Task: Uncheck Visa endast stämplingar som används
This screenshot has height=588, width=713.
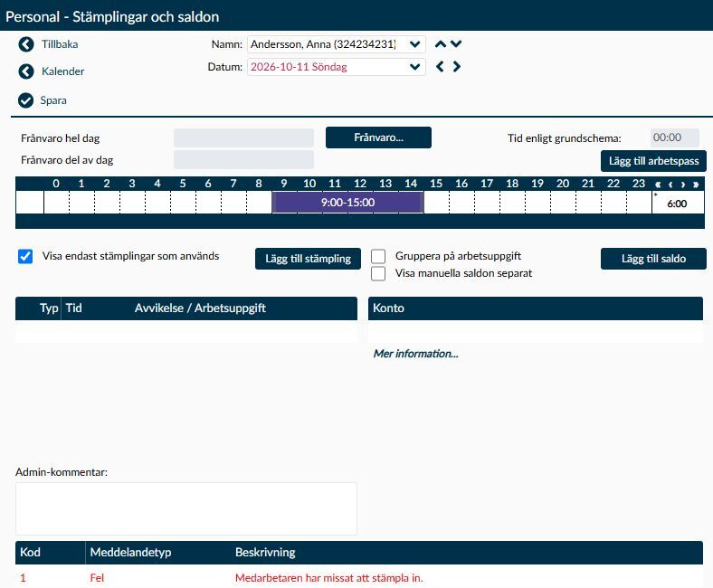Action: click(25, 257)
